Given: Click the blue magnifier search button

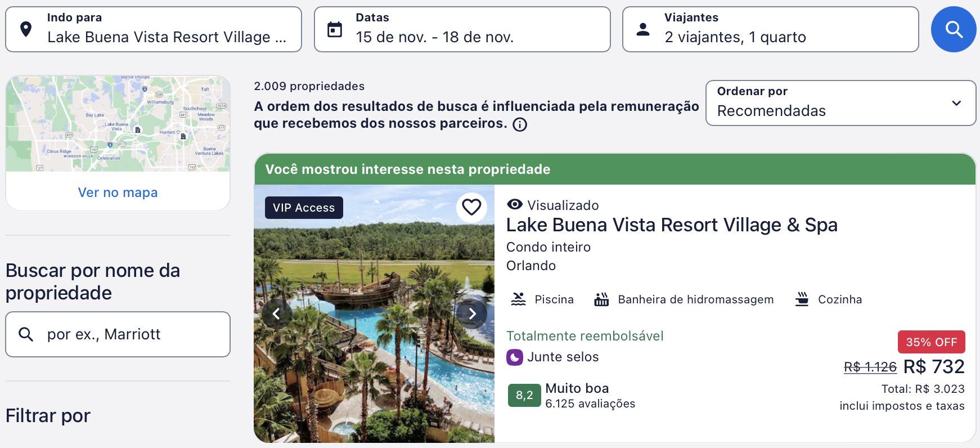Looking at the screenshot, I should (954, 29).
